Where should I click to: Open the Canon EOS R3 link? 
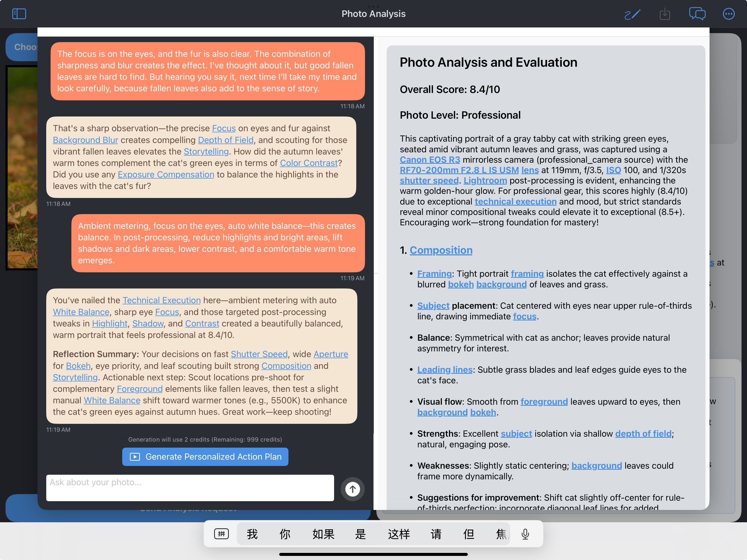430,160
